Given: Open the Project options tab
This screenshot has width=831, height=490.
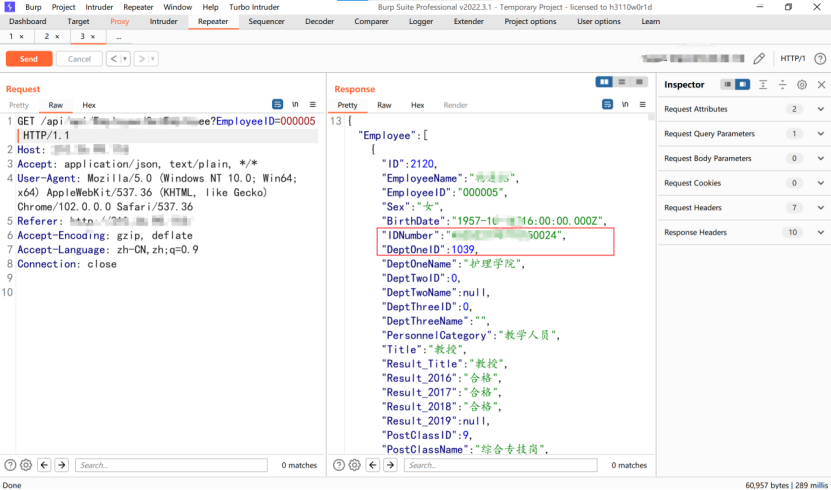Looking at the screenshot, I should pyautogui.click(x=530, y=21).
